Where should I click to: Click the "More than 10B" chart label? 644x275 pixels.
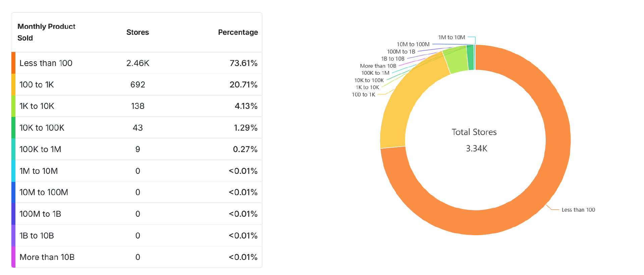378,66
